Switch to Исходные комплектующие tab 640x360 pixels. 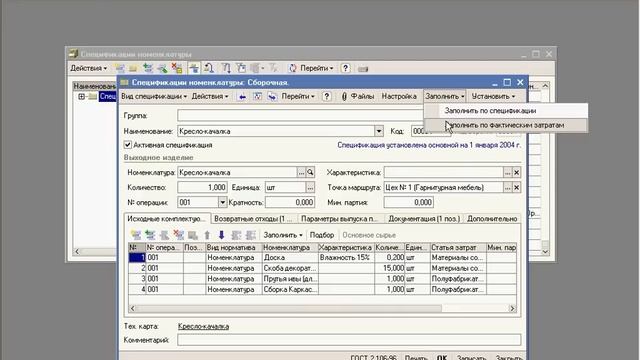coord(167,219)
